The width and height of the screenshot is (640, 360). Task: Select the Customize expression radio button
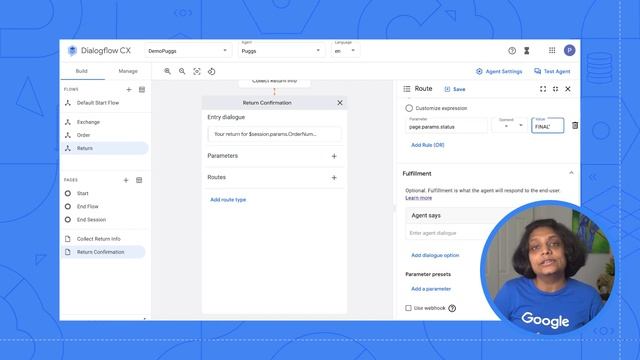tap(409, 108)
